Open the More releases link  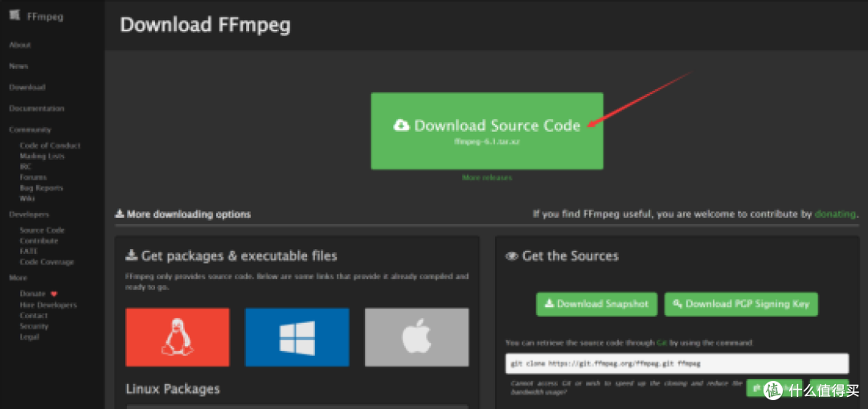point(487,178)
